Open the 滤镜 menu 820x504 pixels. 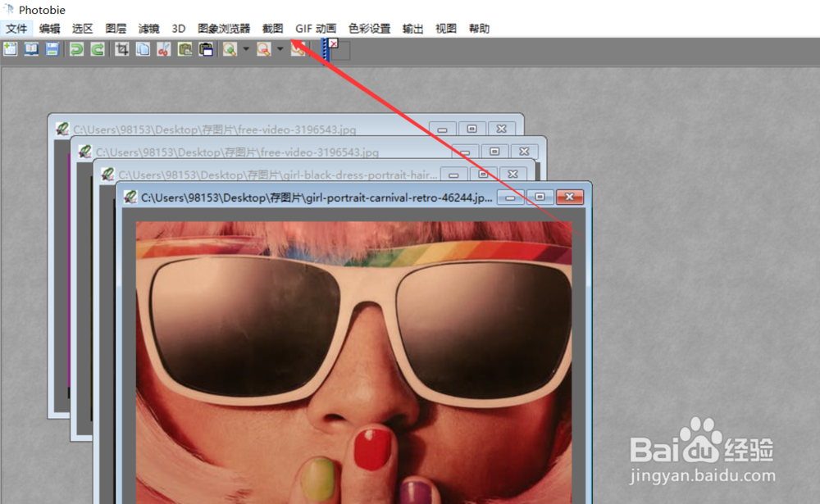148,28
